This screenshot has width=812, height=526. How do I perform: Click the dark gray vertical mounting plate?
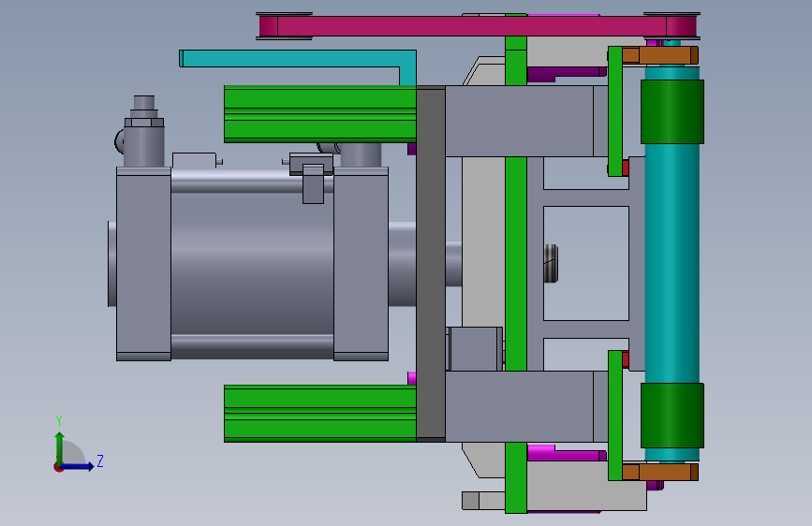pos(431,264)
